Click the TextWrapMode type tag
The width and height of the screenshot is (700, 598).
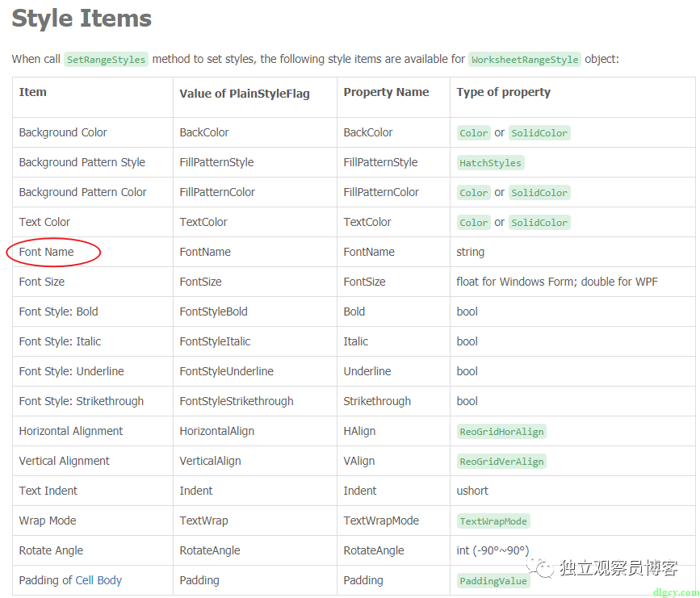point(493,521)
